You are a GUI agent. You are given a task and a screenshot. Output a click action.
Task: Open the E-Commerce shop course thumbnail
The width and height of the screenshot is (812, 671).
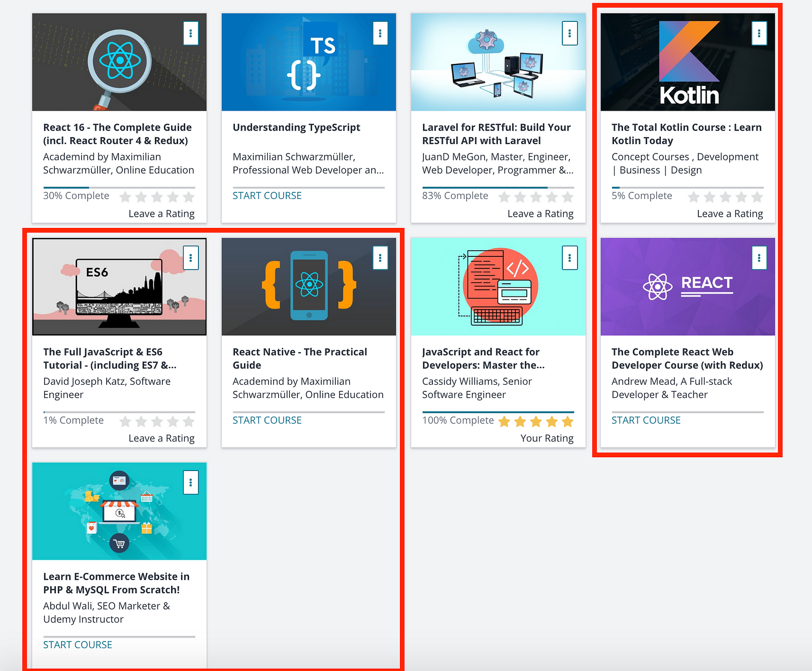[x=119, y=511]
